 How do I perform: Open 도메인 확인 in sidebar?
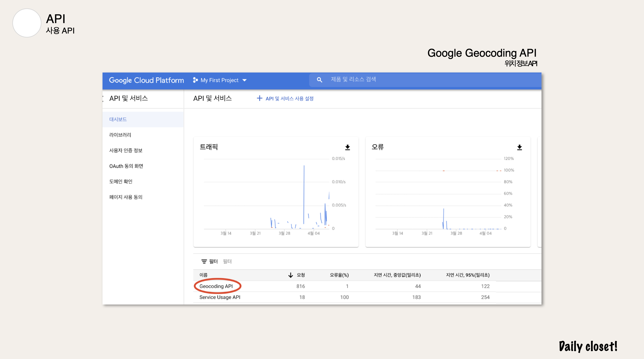click(121, 181)
